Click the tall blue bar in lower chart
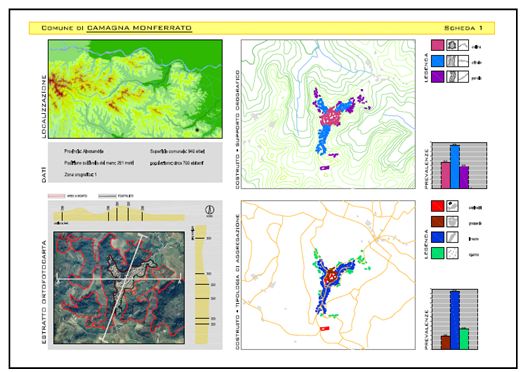Image resolution: width=520 pixels, height=372 pixels. point(455,320)
